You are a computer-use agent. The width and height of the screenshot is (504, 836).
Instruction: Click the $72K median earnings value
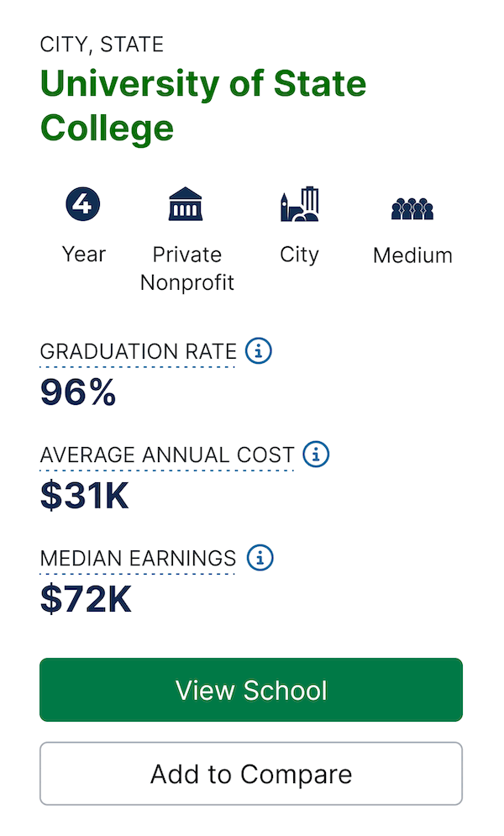[x=86, y=599]
